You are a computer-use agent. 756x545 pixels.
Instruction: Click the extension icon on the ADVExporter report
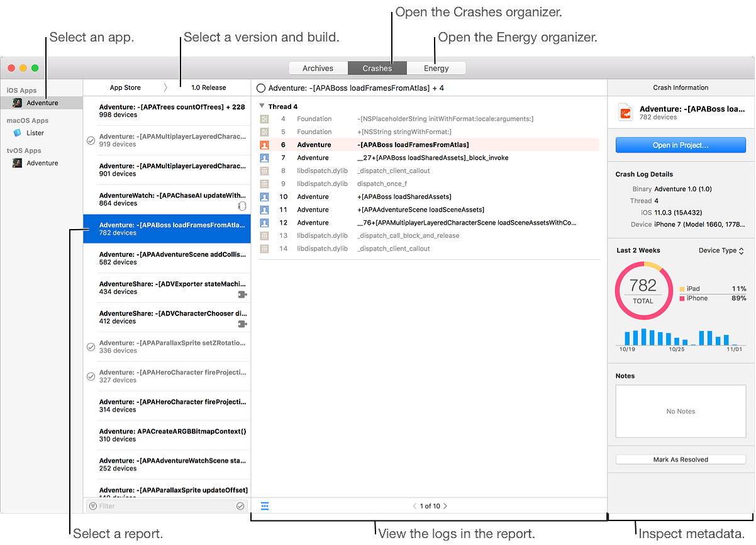click(x=242, y=294)
